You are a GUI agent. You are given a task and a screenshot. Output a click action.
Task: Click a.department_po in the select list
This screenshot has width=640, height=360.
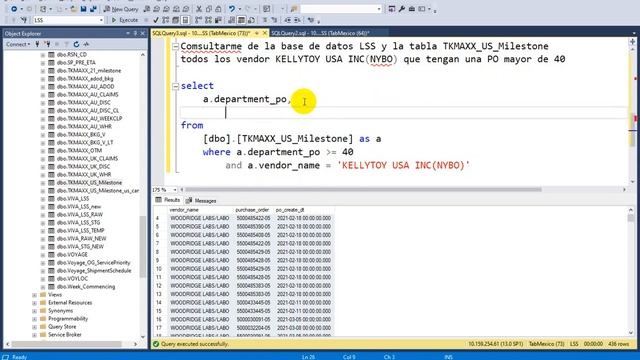coord(245,99)
